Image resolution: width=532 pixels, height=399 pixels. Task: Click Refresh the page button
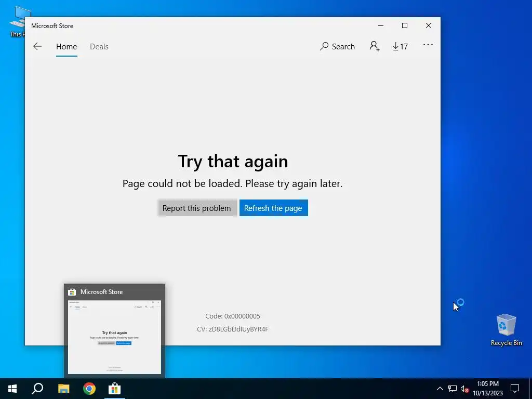(273, 208)
